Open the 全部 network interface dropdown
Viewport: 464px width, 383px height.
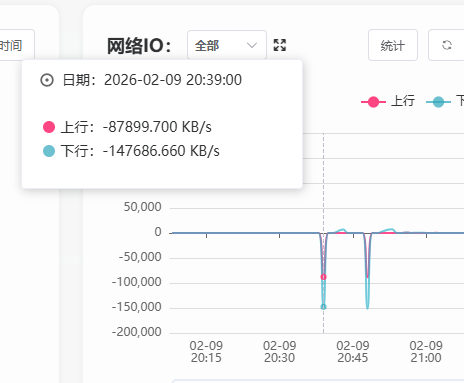[x=227, y=45]
